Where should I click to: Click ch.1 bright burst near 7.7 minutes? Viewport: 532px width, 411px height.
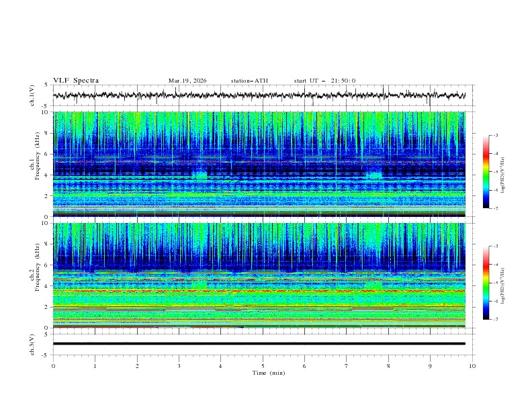(x=374, y=174)
